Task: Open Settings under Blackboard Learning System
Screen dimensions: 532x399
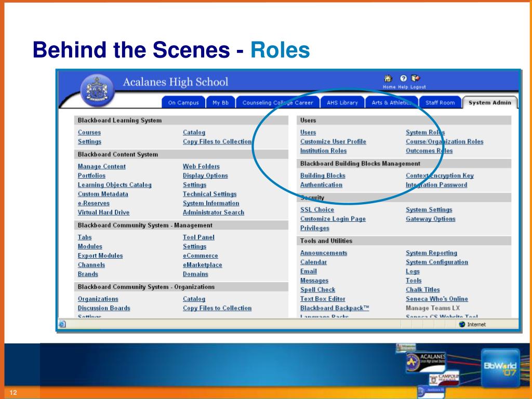Action: pyautogui.click(x=89, y=141)
